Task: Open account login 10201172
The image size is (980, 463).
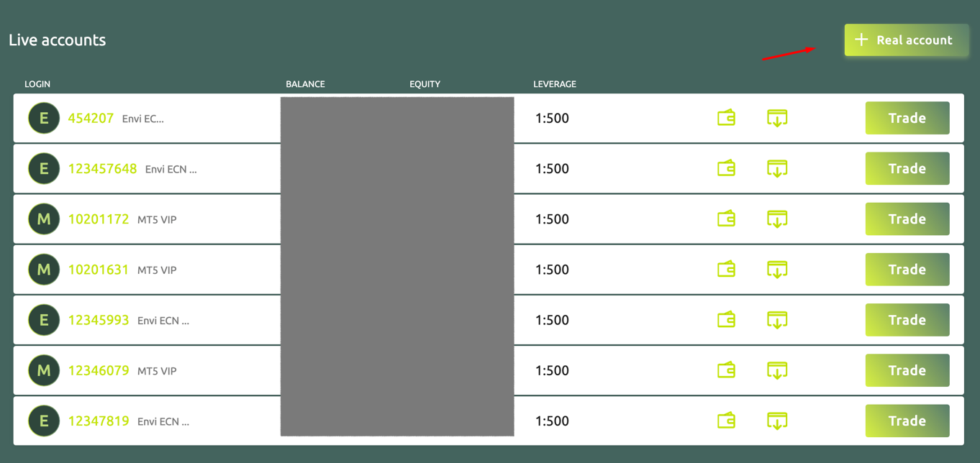Action: point(99,219)
